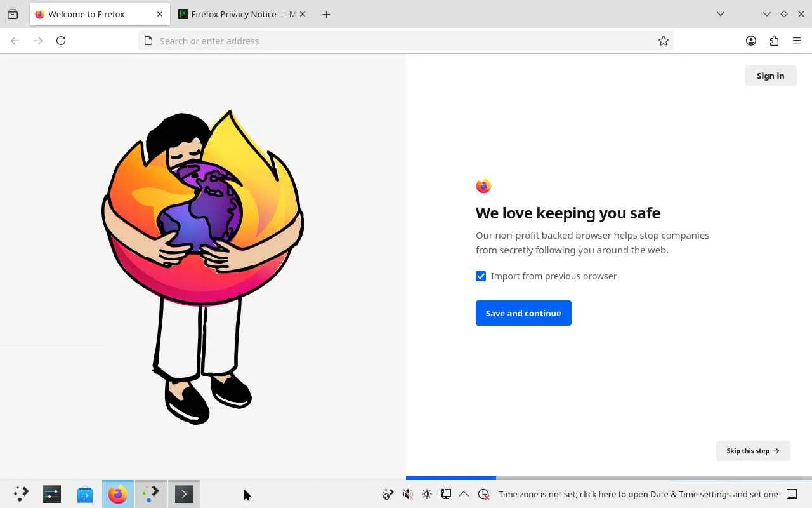Uncheck Import from previous browser
Viewport: 812px width, 508px height.
point(481,276)
